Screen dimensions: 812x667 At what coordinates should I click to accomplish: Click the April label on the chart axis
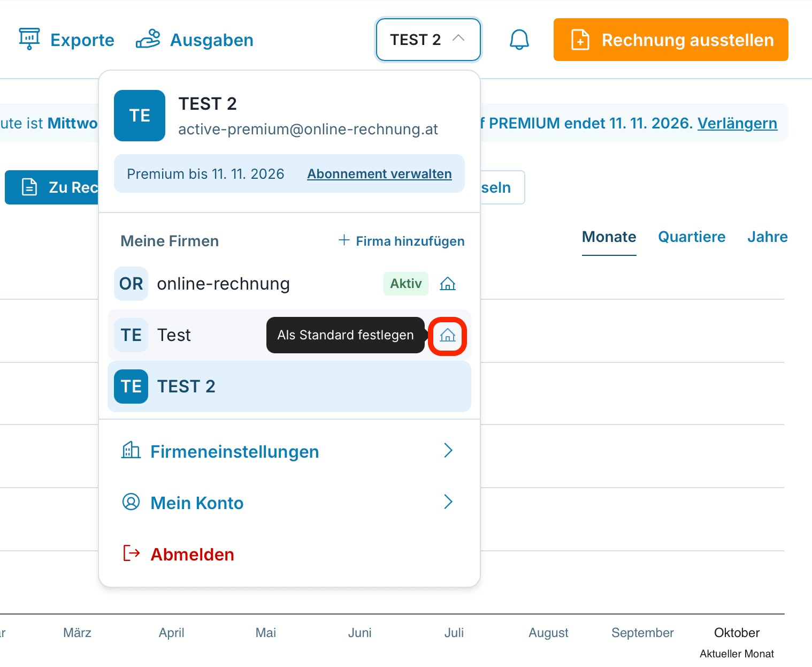click(171, 633)
